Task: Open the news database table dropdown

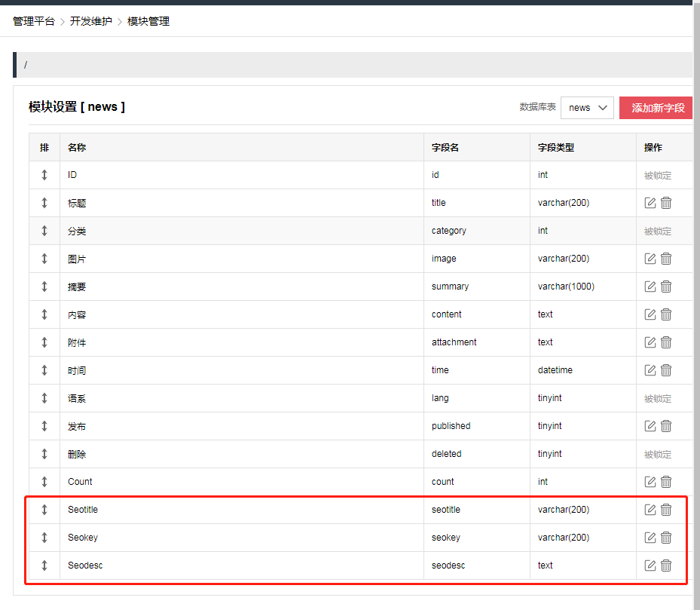Action: pyautogui.click(x=587, y=108)
